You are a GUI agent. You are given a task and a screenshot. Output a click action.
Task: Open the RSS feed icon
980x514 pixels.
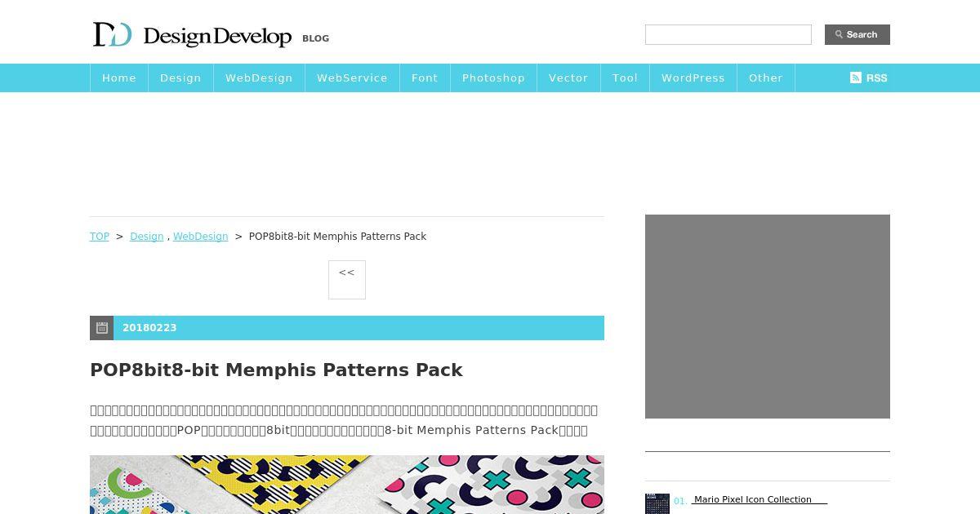click(868, 78)
